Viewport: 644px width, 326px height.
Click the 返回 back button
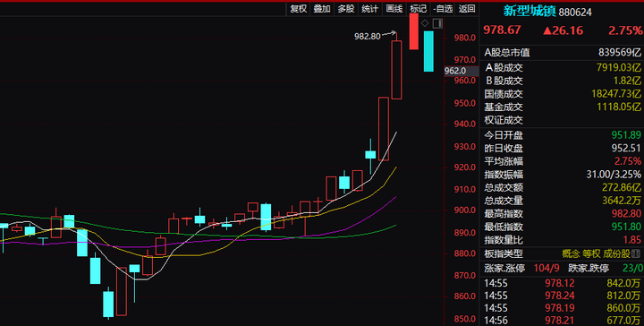(x=467, y=9)
